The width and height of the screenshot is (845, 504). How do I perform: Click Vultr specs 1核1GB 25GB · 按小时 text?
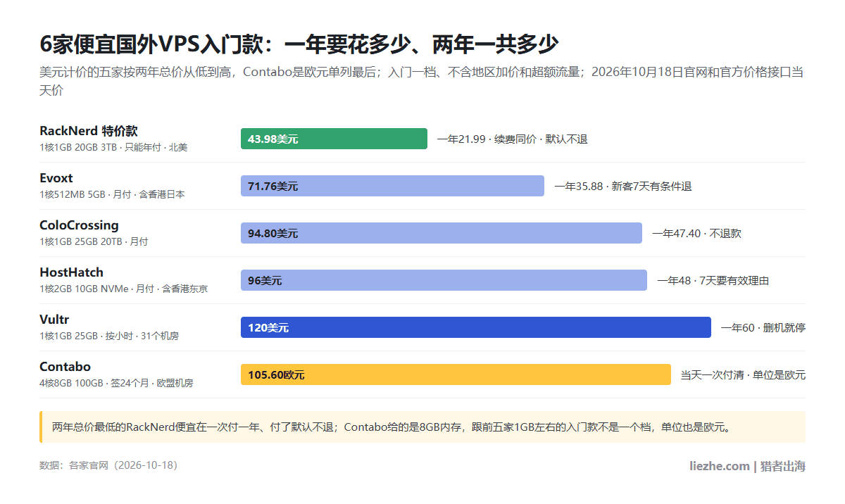[109, 336]
